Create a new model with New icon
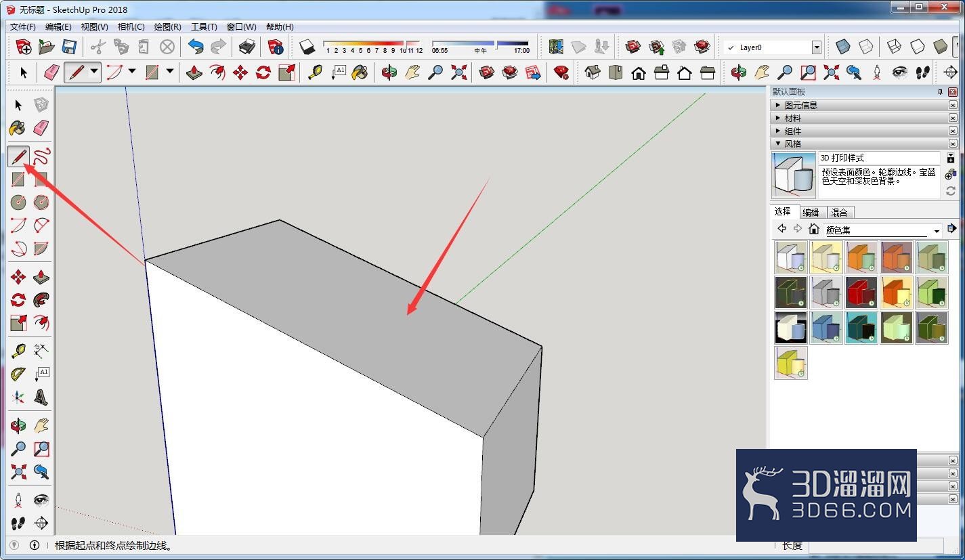The image size is (965, 560). coord(24,47)
